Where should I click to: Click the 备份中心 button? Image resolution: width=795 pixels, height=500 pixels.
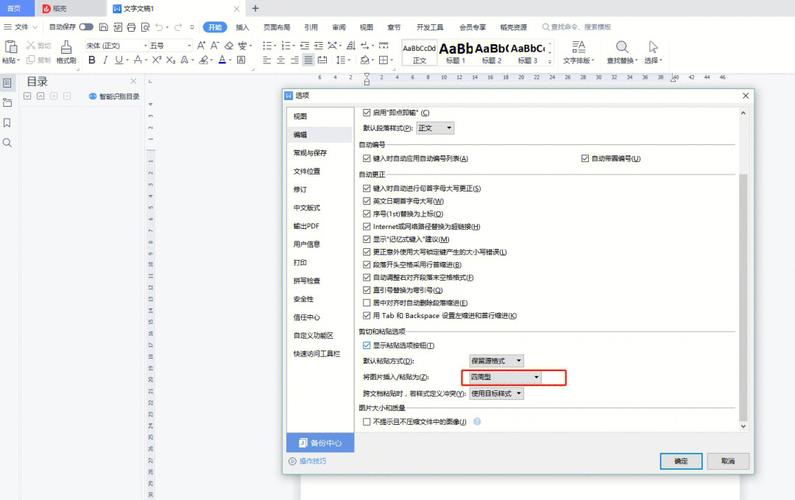320,443
